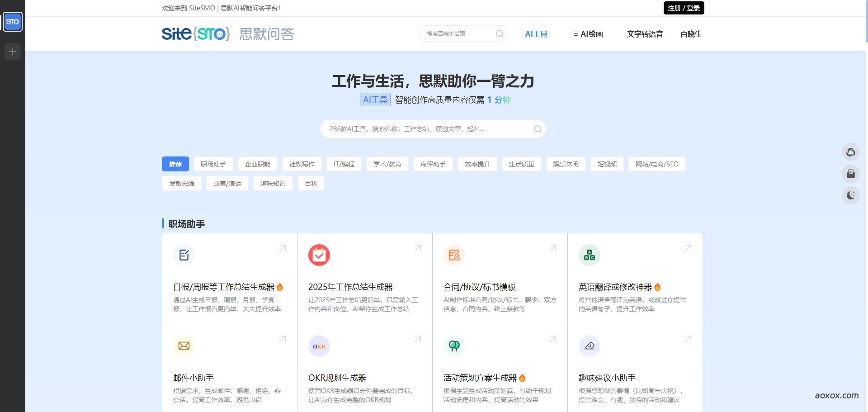The image size is (868, 412).
Task: Click the 2025年工作总结生成器 calendar icon
Action: [319, 255]
